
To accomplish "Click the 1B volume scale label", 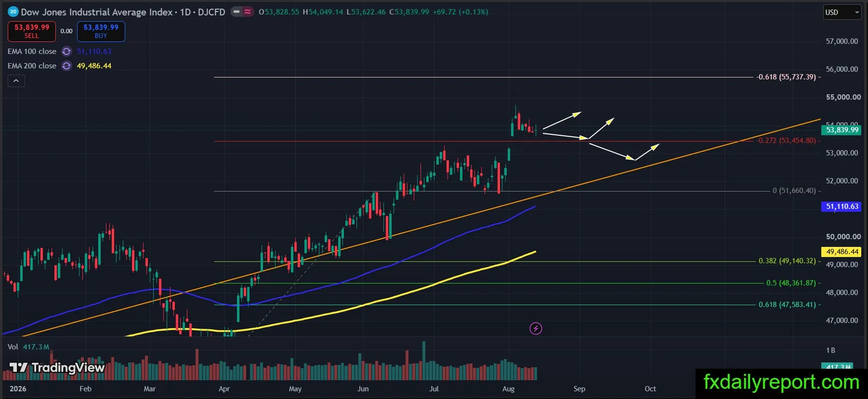I will pyautogui.click(x=830, y=350).
